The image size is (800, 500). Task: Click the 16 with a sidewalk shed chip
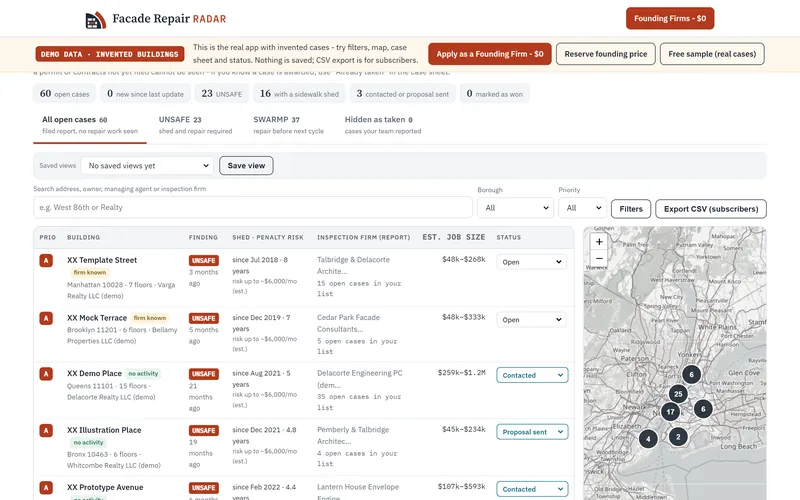click(299, 94)
